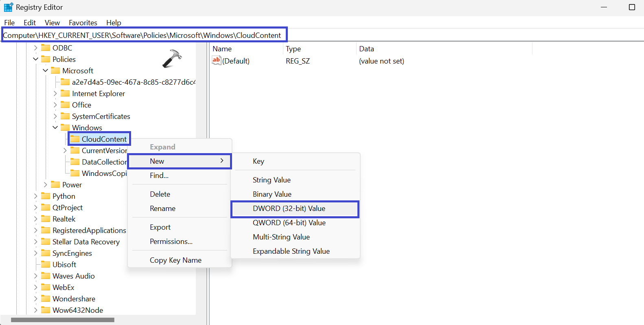Open the Favorites menu
The width and height of the screenshot is (644, 325).
pos(83,23)
